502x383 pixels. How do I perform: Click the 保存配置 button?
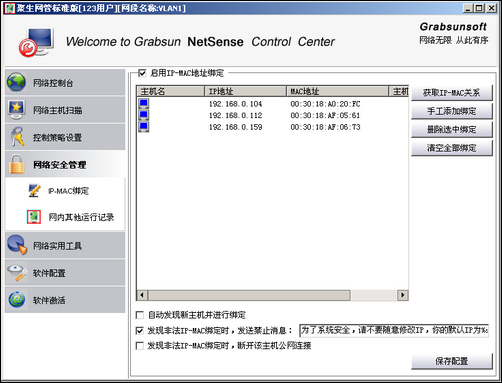[x=452, y=361]
